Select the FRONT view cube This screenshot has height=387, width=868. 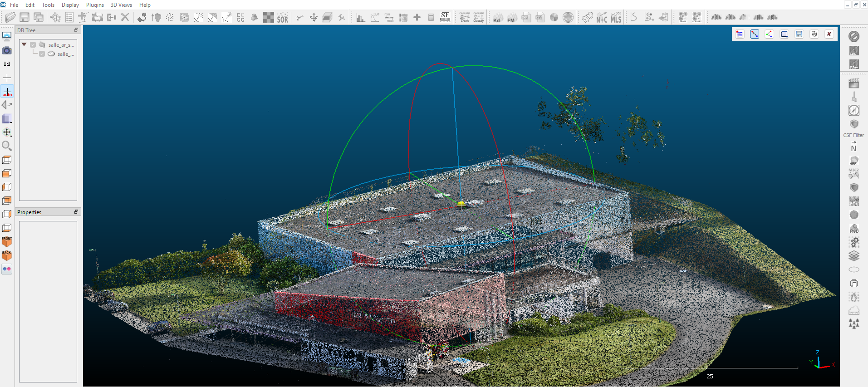[7, 241]
